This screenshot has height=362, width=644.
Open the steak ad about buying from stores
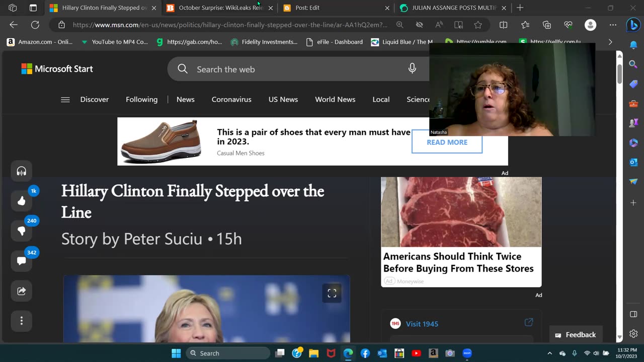coord(461,232)
